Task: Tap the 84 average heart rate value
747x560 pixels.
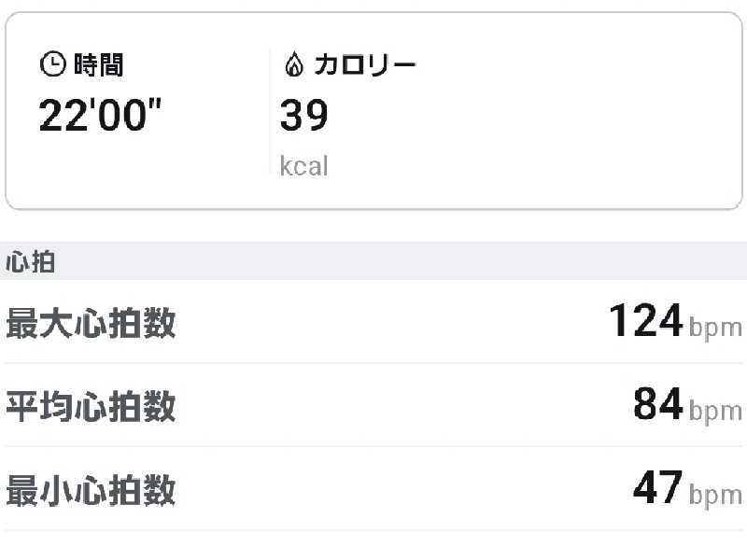Action: coord(658,405)
